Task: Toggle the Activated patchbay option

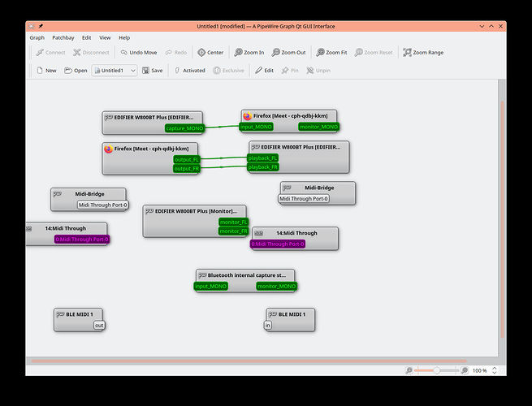Action: (190, 71)
